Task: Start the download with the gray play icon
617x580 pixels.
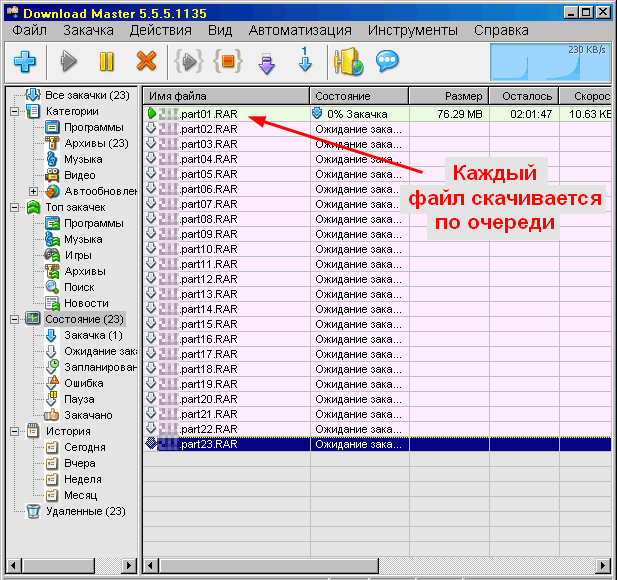Action: (68, 61)
